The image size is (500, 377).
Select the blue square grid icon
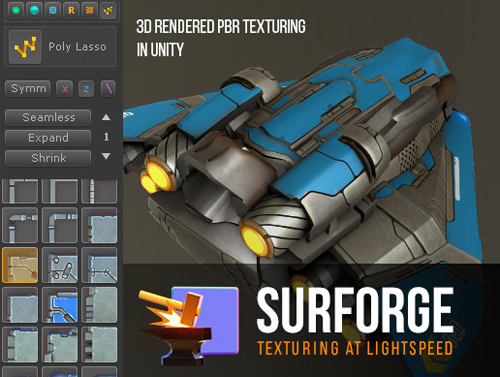tap(53, 10)
